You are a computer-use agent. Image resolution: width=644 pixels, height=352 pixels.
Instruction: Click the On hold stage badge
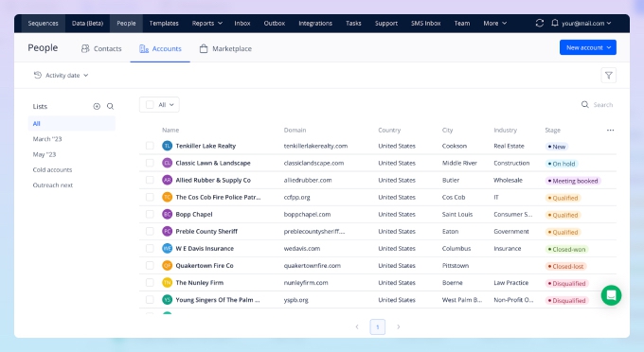tap(561, 164)
